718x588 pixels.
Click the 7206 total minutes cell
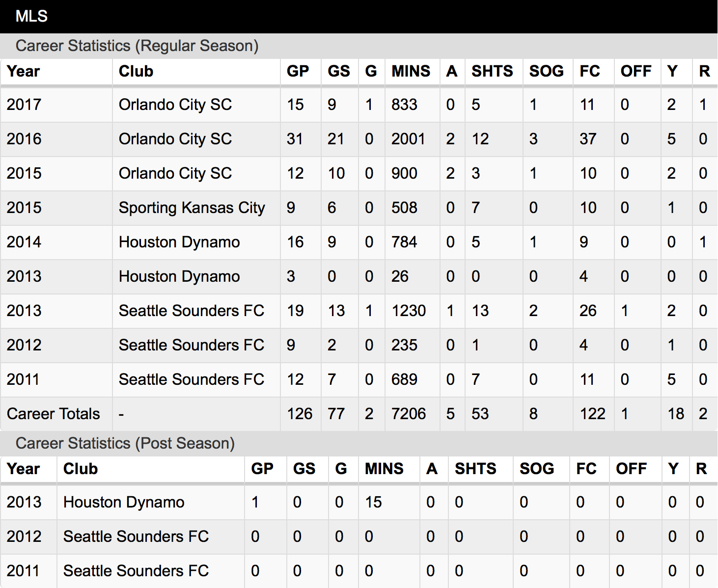coord(409,414)
